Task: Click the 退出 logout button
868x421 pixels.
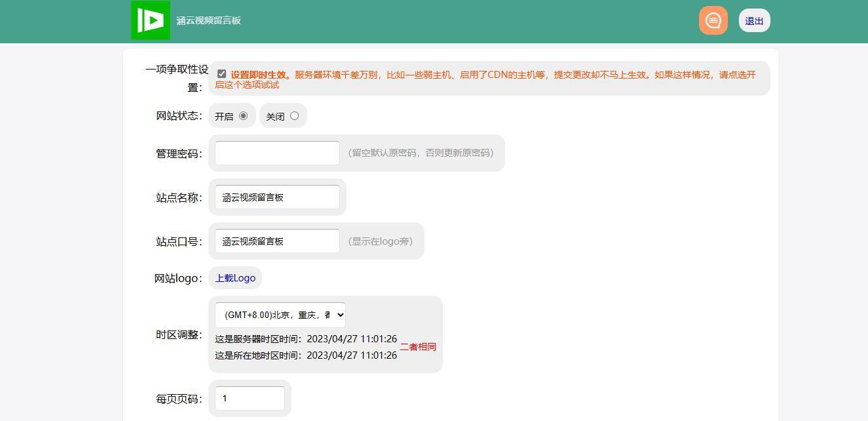Action: point(754,21)
